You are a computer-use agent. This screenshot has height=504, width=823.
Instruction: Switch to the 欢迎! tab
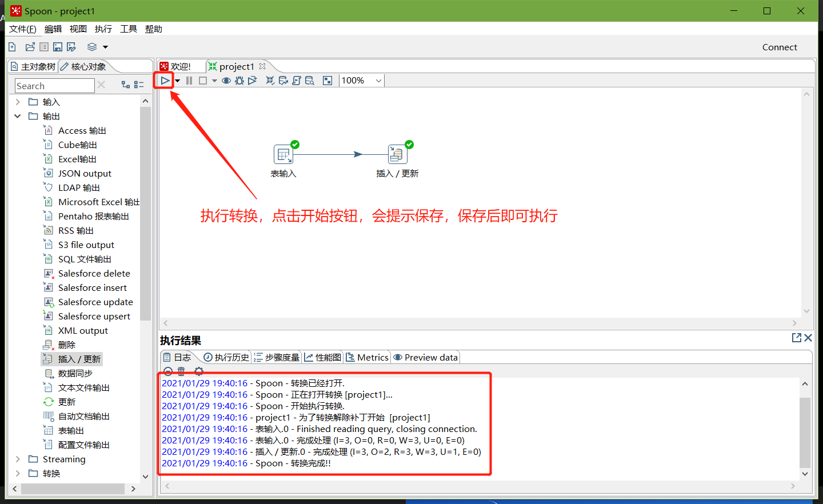(175, 67)
